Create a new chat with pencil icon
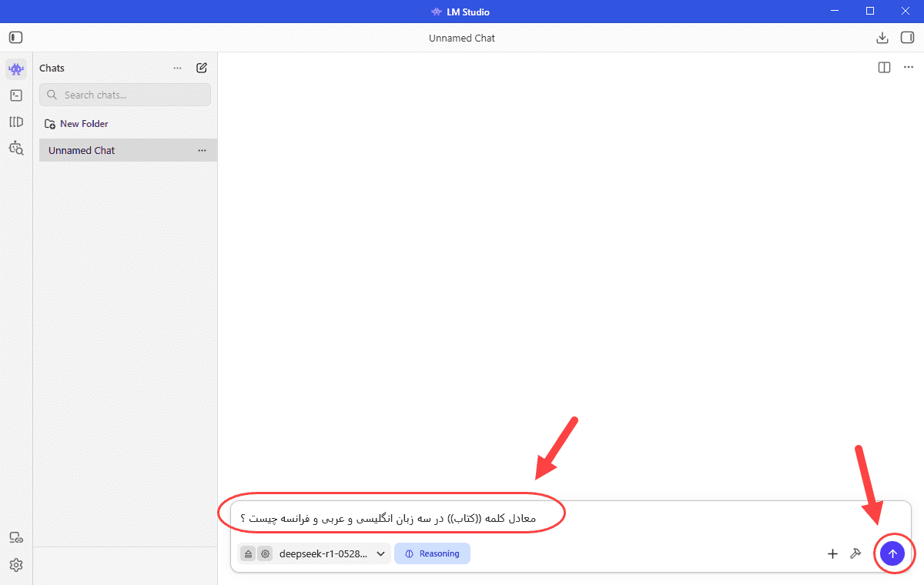This screenshot has width=924, height=585. coord(202,68)
